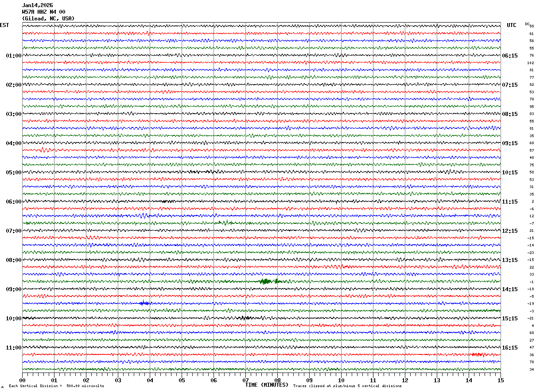Image resolution: width=536 pixels, height=392 pixels.
Task: Click the Each Vertical Division 500.00 microvolts note
Action: [x=56, y=386]
